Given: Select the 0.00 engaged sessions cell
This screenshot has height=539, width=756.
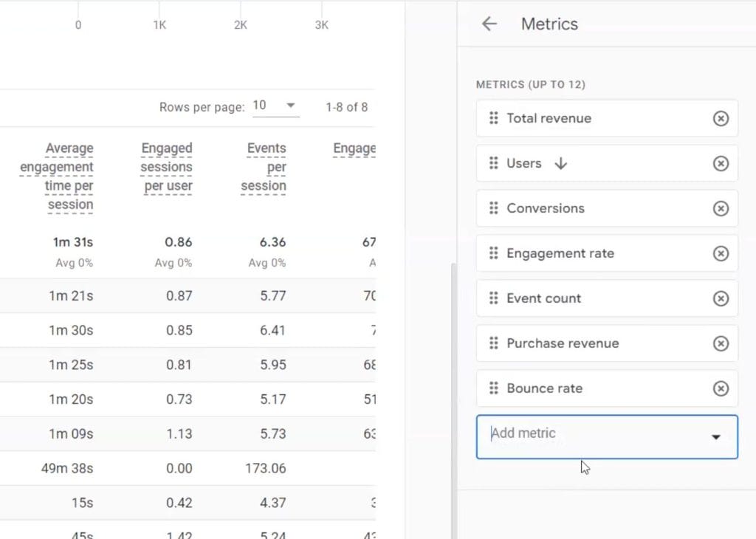Looking at the screenshot, I should point(179,468).
